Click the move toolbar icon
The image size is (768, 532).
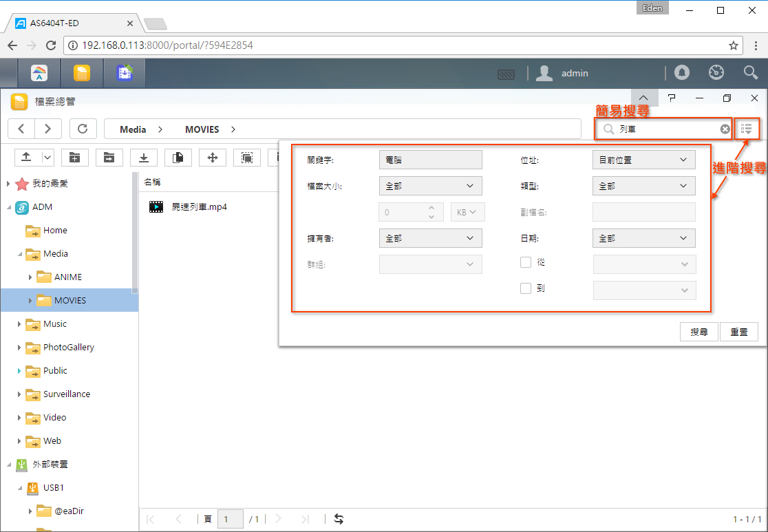213,157
